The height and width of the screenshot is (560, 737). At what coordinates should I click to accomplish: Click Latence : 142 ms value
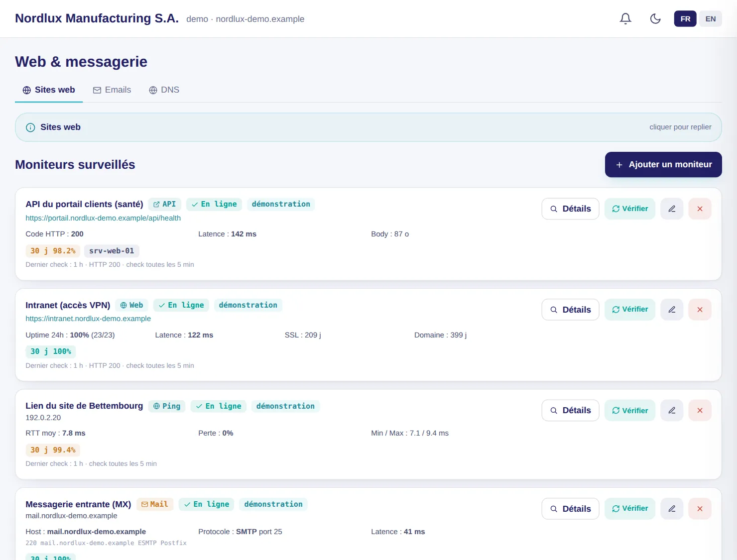point(227,234)
